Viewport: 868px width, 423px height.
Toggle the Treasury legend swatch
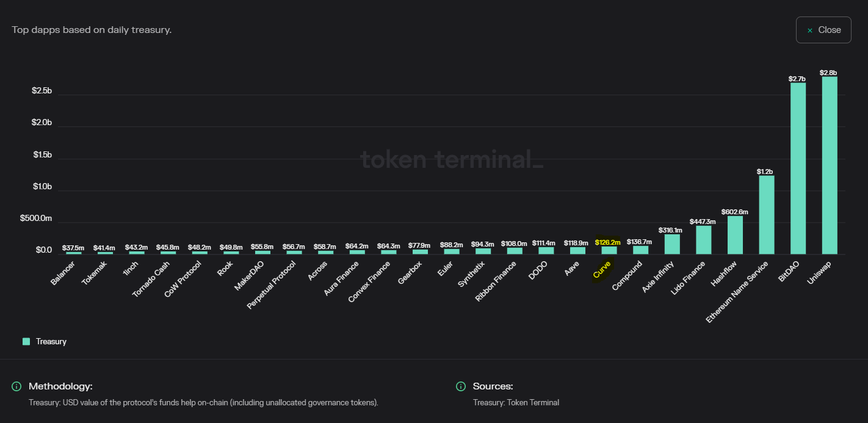[26, 342]
